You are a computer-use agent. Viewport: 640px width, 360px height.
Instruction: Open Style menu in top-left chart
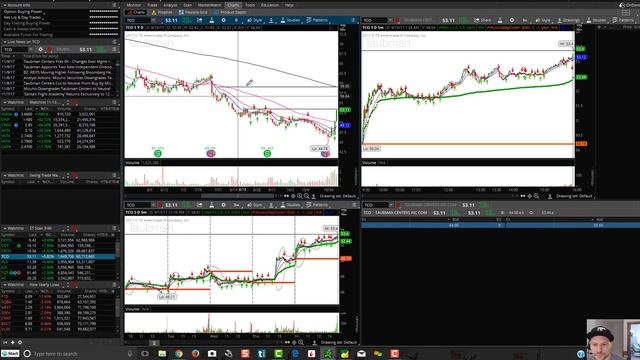click(x=255, y=20)
